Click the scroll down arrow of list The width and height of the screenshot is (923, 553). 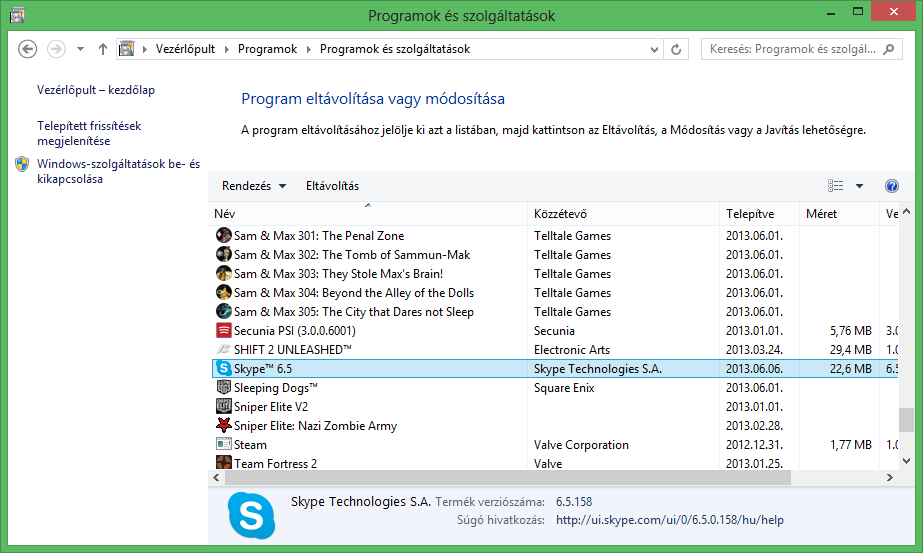pos(907,461)
